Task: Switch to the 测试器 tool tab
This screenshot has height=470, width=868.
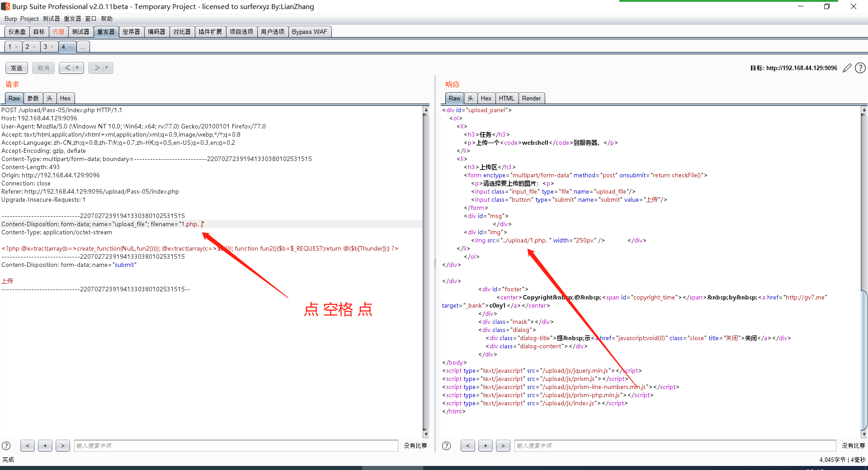Action: (x=81, y=32)
